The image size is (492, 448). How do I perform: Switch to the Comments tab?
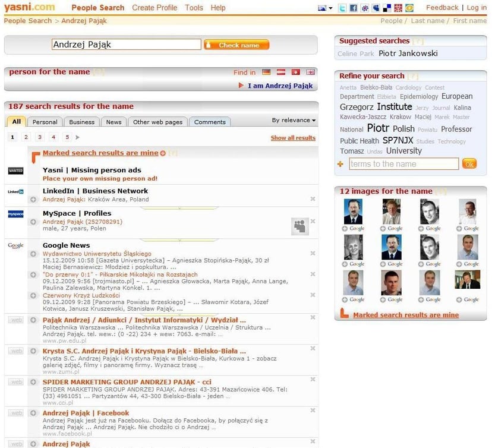tap(210, 122)
